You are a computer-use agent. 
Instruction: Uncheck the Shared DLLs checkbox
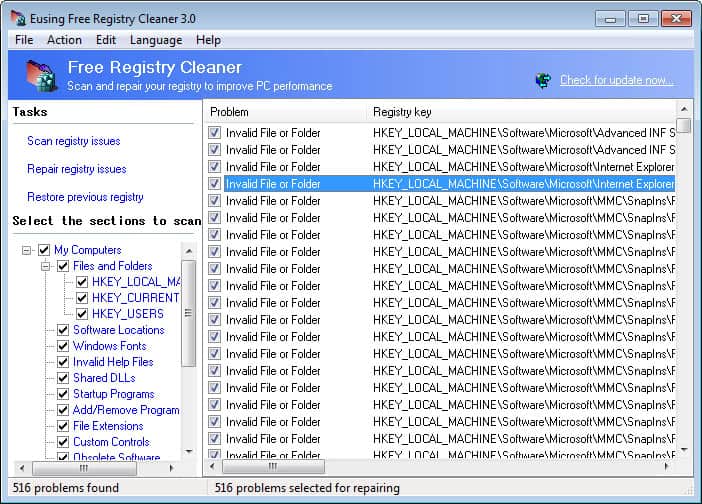pos(63,378)
